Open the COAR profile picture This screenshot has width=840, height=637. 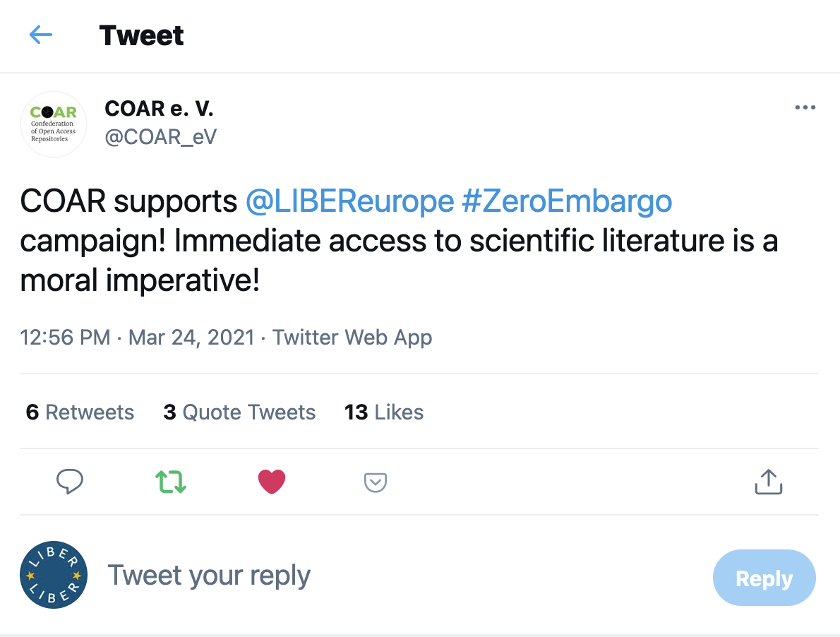[x=54, y=124]
